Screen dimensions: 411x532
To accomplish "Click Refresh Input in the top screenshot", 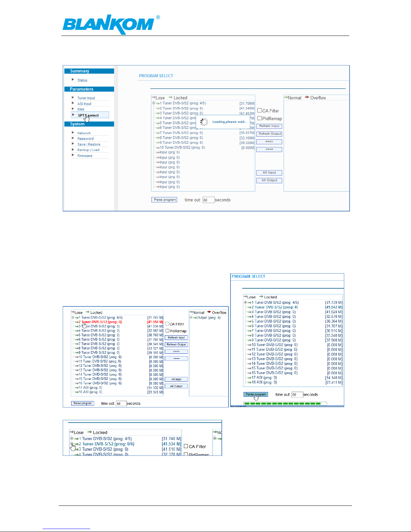I will (269, 126).
